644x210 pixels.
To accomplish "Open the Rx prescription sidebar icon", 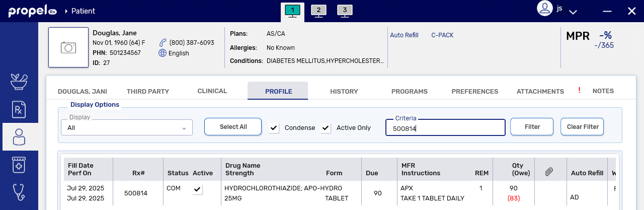I will point(19,109).
